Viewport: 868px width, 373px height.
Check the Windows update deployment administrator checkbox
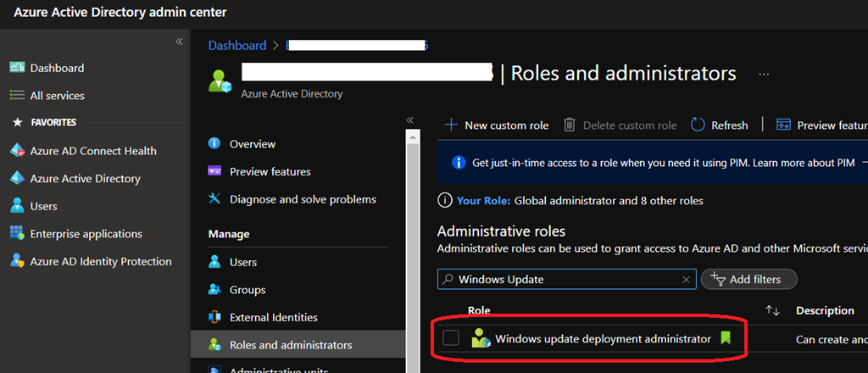click(x=451, y=338)
